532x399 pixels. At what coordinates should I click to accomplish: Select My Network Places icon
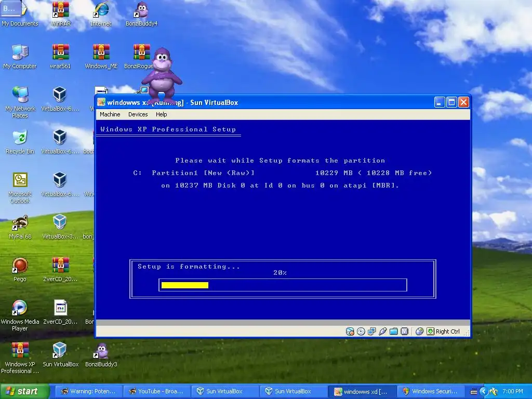(x=20, y=102)
